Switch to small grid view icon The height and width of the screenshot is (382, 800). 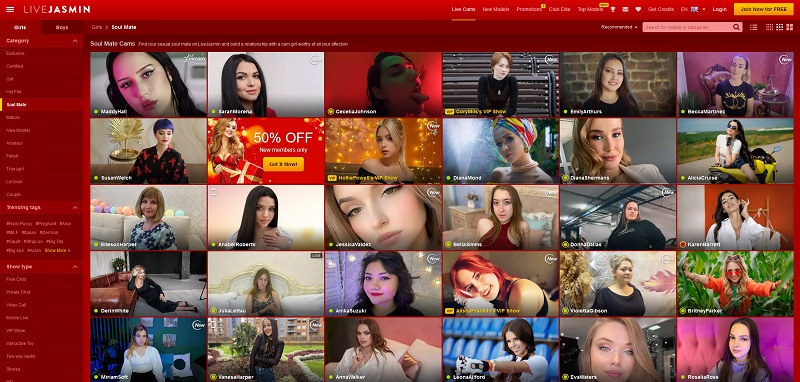[x=770, y=27]
